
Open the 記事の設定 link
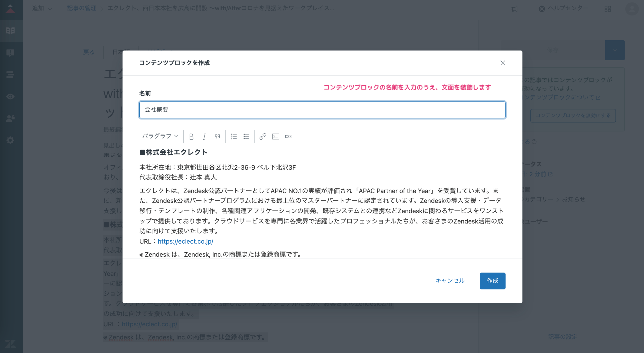pyautogui.click(x=563, y=337)
